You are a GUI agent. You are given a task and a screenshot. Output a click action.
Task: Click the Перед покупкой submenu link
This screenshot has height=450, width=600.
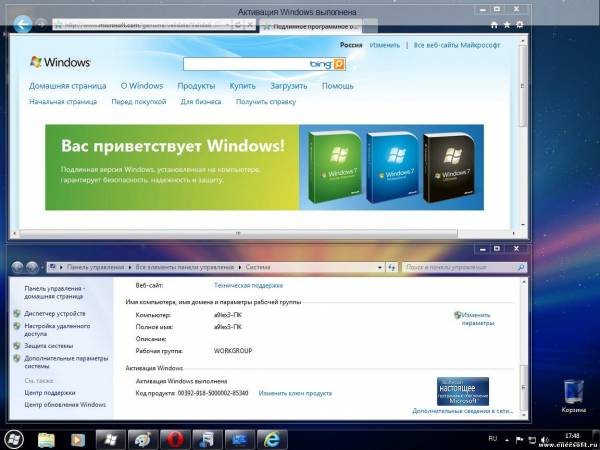[x=139, y=102]
